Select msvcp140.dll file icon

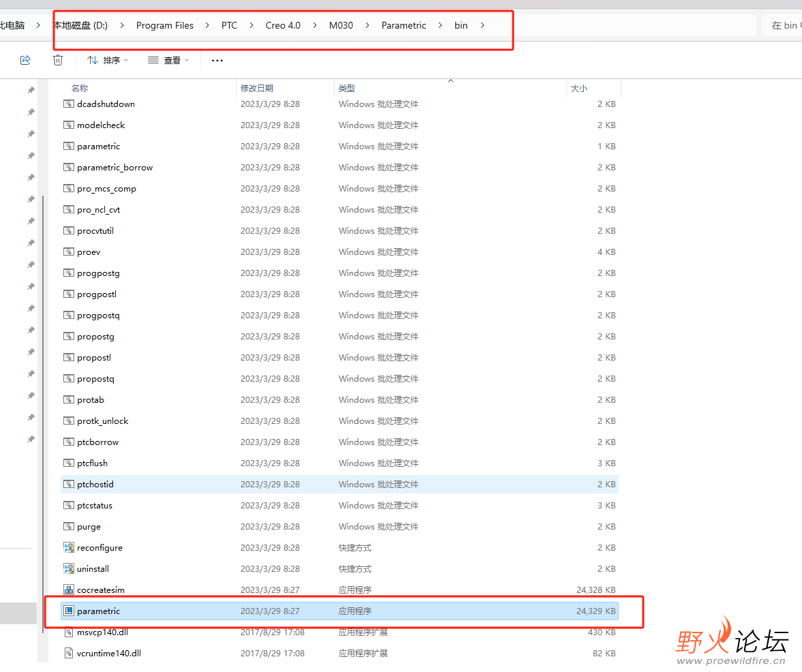(x=69, y=632)
